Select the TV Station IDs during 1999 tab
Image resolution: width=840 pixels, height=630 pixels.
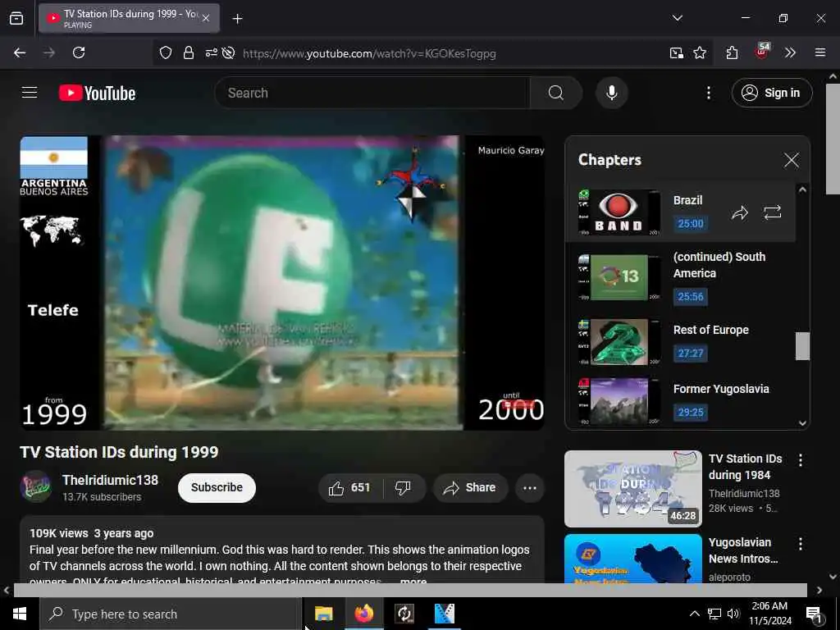[129, 18]
